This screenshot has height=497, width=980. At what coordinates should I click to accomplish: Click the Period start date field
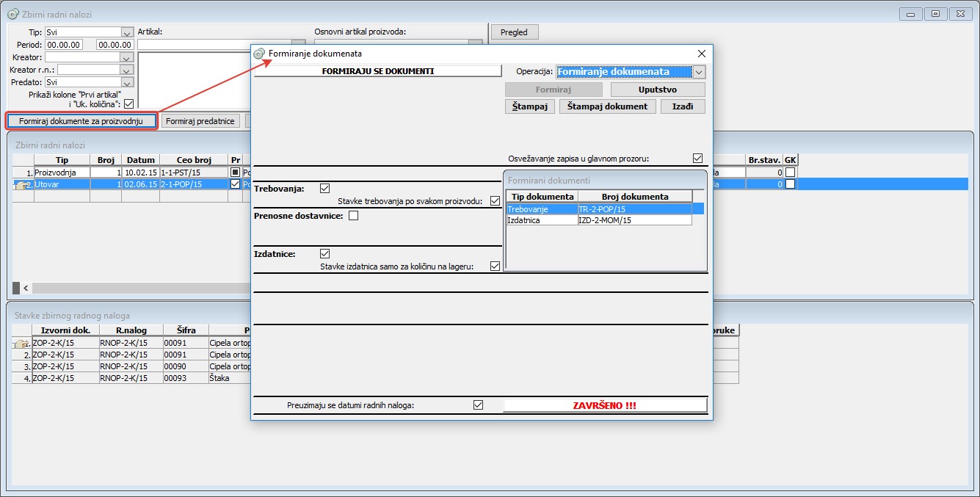pos(64,45)
